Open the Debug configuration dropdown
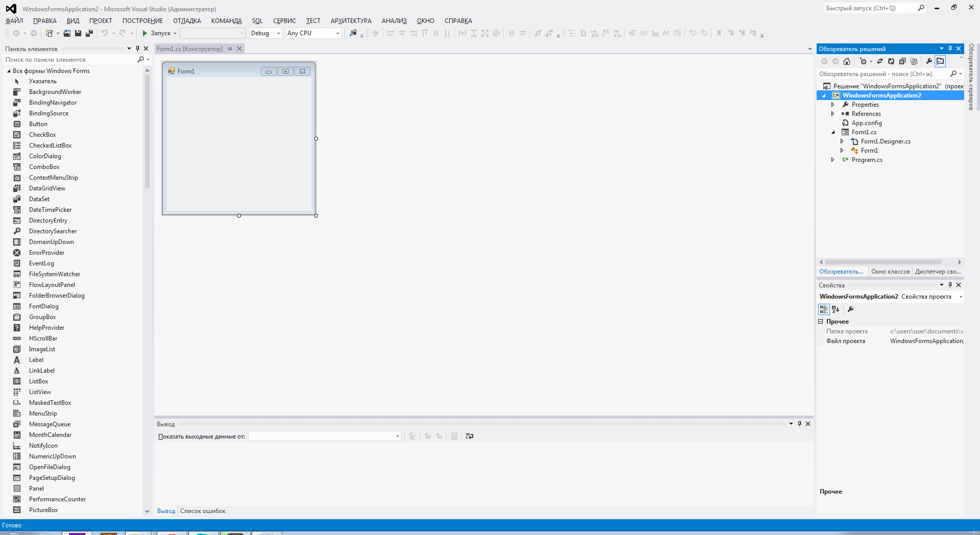This screenshot has height=535, width=980. coord(279,33)
